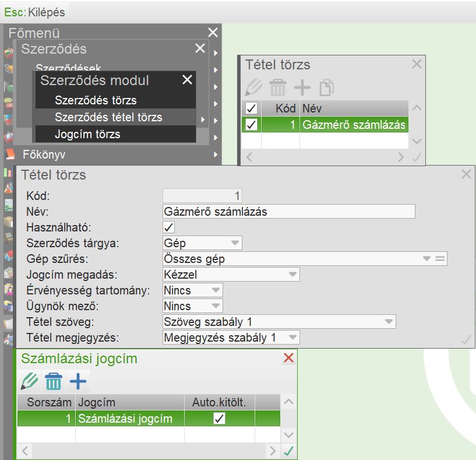Delete entry with Számlázási jogcím trash icon
The height and width of the screenshot is (460, 476).
pos(54,381)
